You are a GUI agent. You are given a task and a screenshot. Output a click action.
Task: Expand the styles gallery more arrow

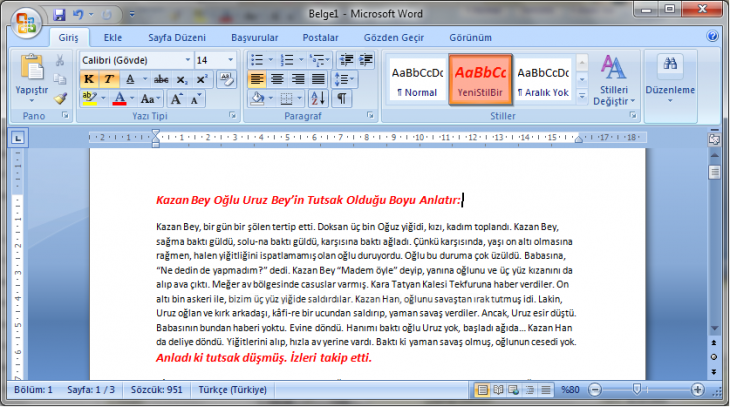(x=582, y=96)
